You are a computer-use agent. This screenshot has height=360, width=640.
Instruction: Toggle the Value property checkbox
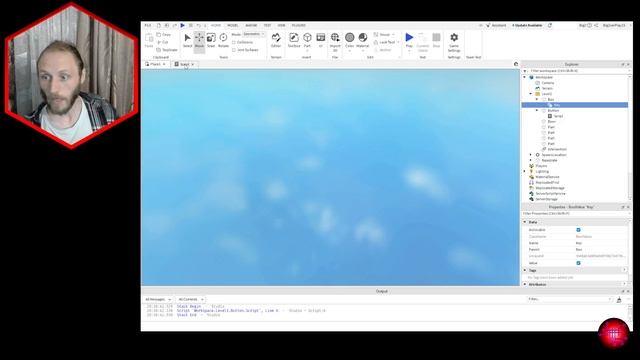pyautogui.click(x=578, y=263)
